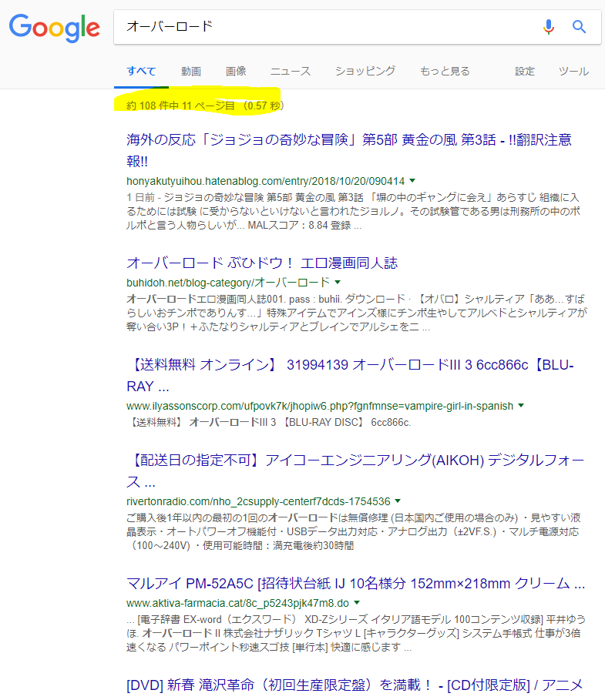Click snippet starting オーバーロードエロ漫画同人誌001

pyautogui.click(x=356, y=313)
